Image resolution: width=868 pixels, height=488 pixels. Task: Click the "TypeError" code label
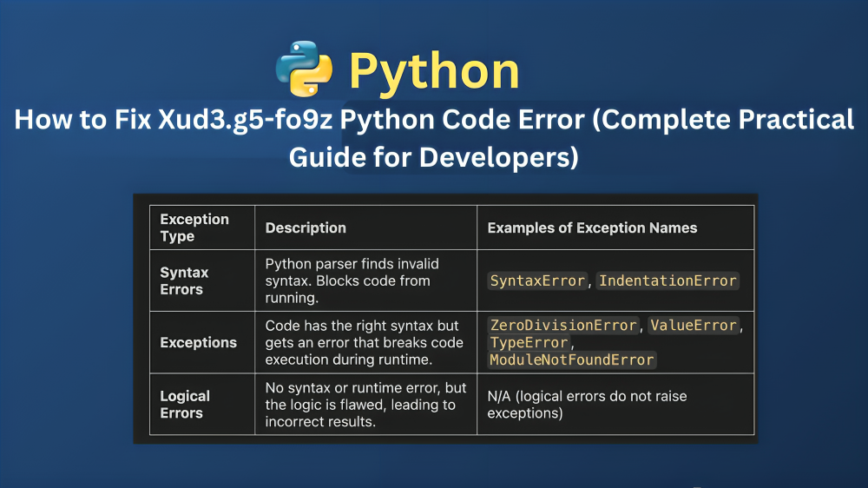coord(529,342)
